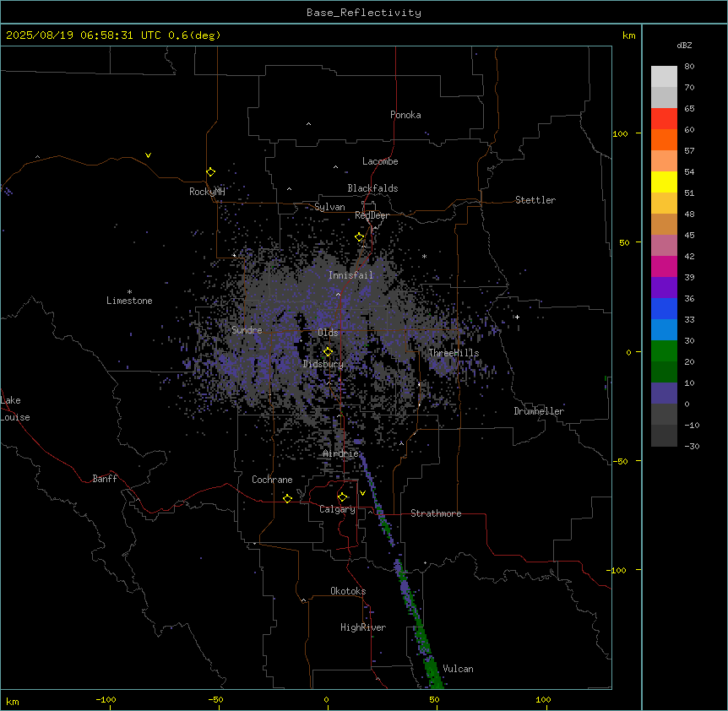This screenshot has width=728, height=711.
Task: Click the Stettler label
Action: pos(535,200)
